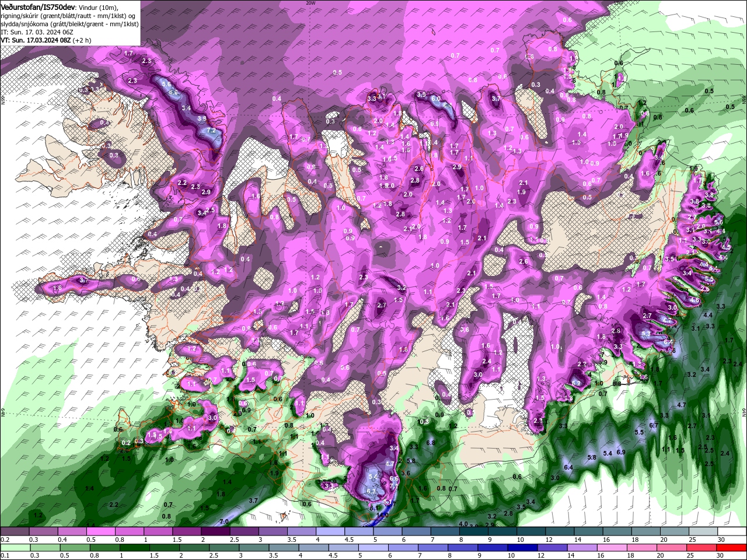Select the snow legend swatch labeled 1.5
This screenshot has width=747, height=560.
pos(186,531)
